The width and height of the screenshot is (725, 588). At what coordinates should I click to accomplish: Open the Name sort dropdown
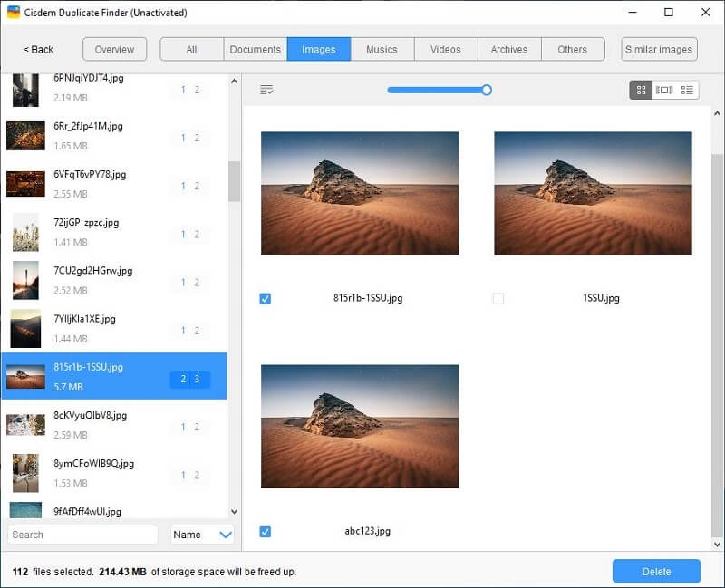click(x=203, y=535)
